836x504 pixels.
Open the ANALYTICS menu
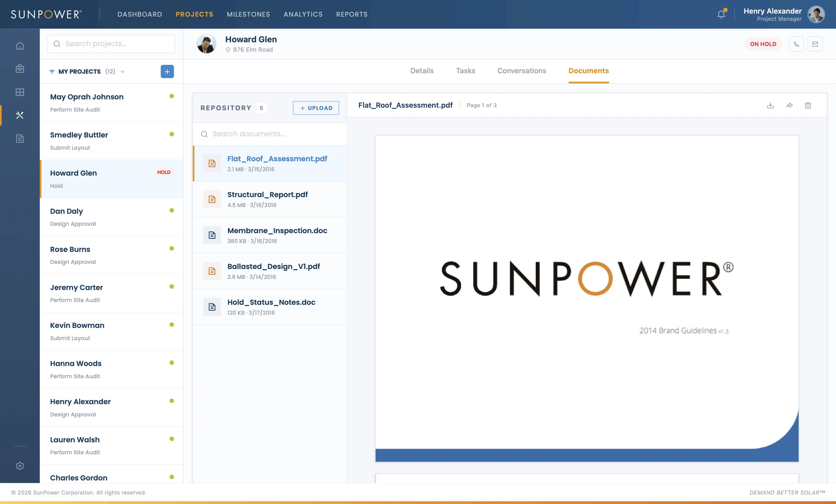(303, 14)
